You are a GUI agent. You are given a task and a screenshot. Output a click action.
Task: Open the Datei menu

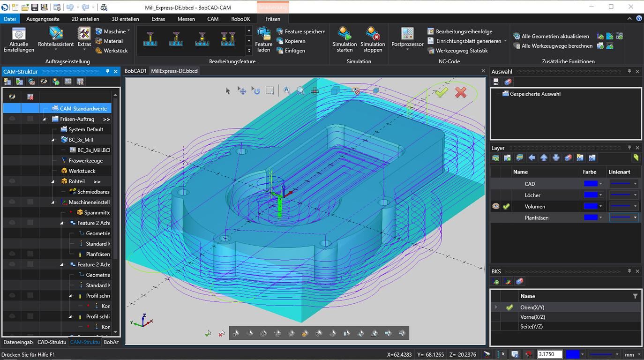point(9,19)
